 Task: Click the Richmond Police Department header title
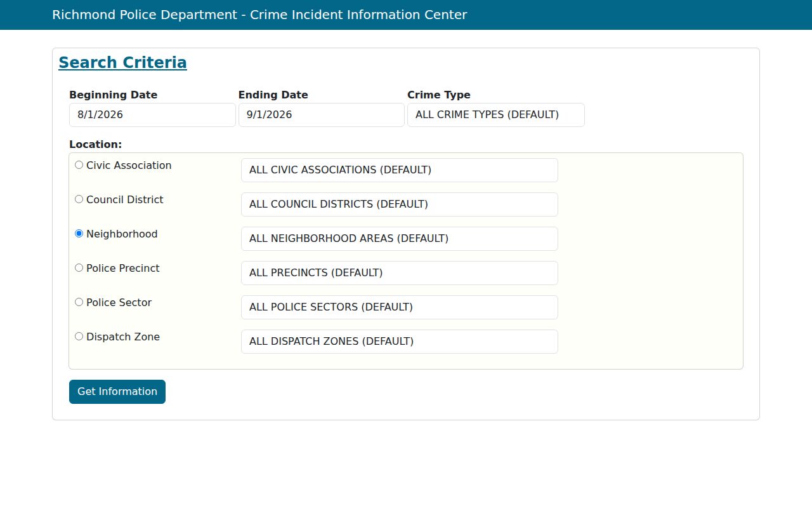259,15
